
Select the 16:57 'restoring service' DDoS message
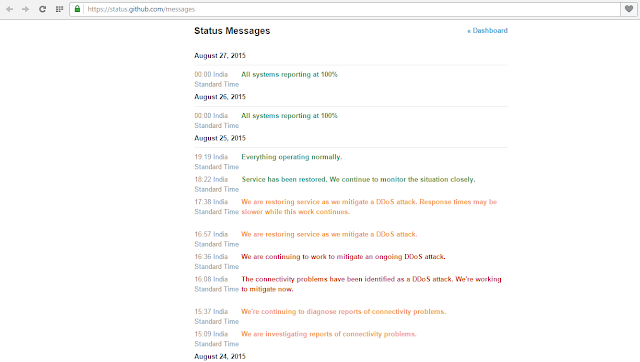(x=329, y=234)
